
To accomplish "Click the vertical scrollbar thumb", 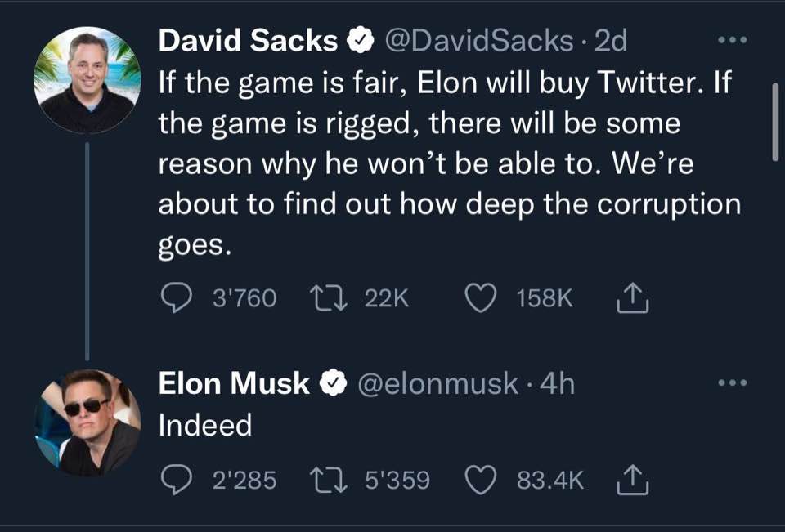I will click(775, 121).
